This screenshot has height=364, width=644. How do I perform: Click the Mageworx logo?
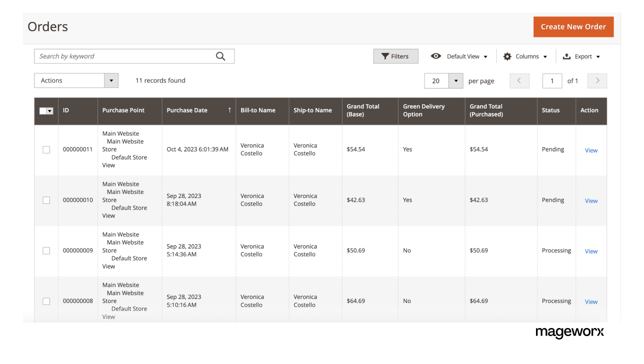click(569, 332)
